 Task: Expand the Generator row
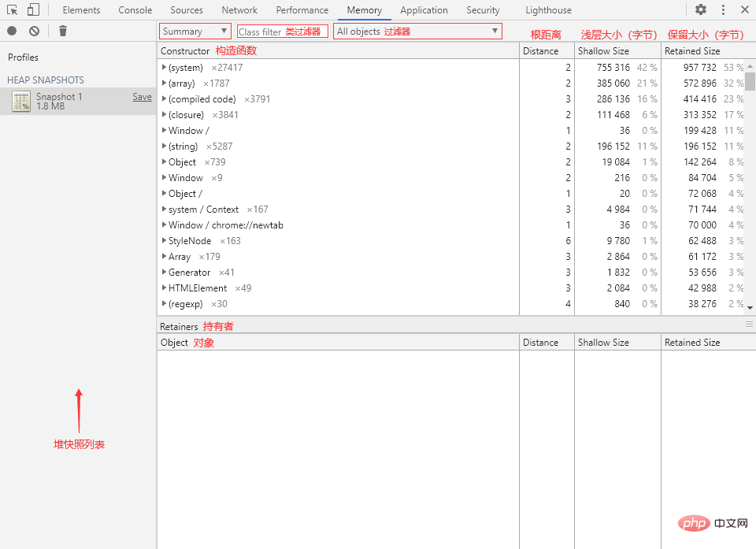[164, 272]
